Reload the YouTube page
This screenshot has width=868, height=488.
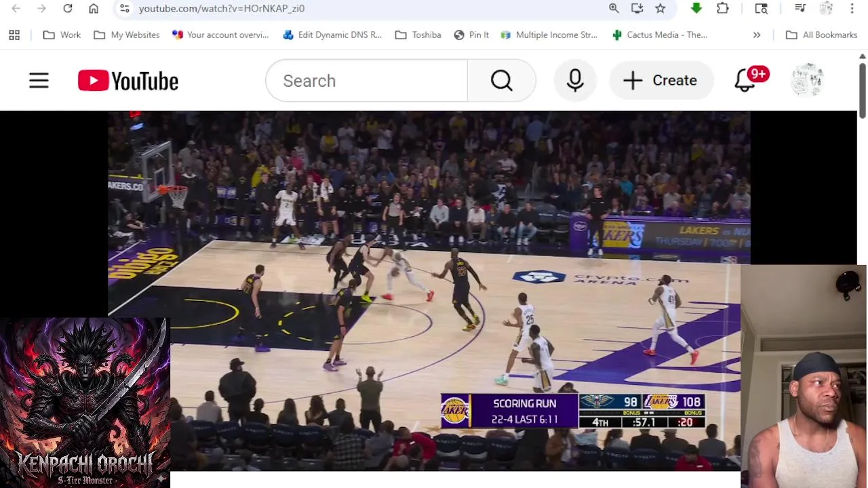point(68,8)
